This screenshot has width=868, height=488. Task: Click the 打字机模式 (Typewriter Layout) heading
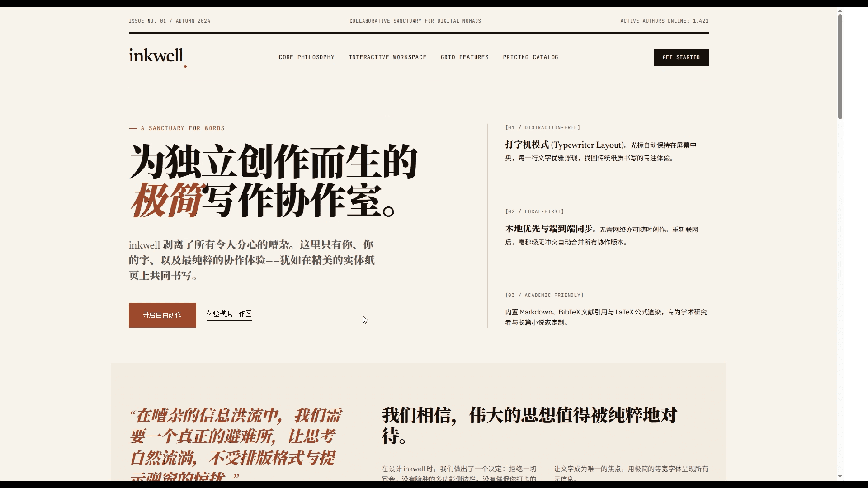(566, 145)
